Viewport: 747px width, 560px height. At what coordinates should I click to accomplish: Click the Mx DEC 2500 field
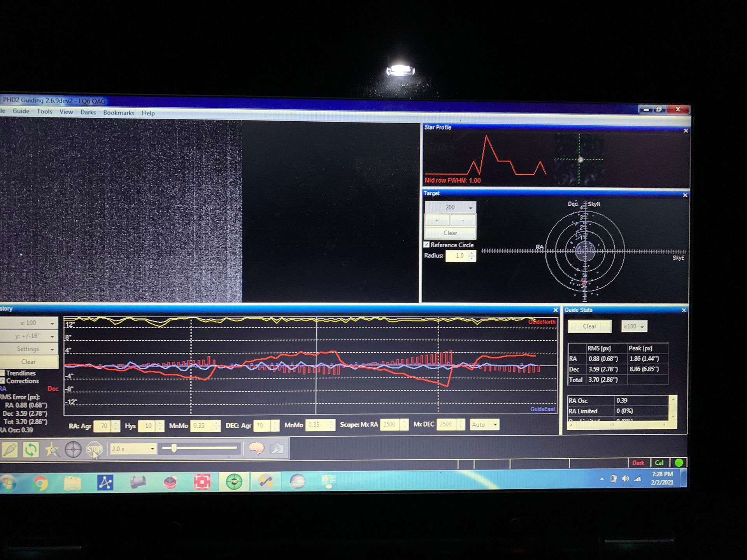(447, 424)
